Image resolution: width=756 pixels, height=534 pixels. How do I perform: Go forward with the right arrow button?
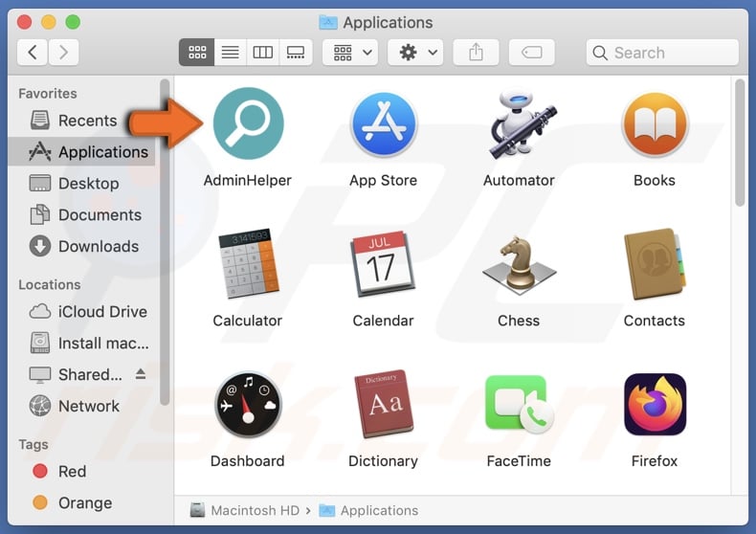63,52
